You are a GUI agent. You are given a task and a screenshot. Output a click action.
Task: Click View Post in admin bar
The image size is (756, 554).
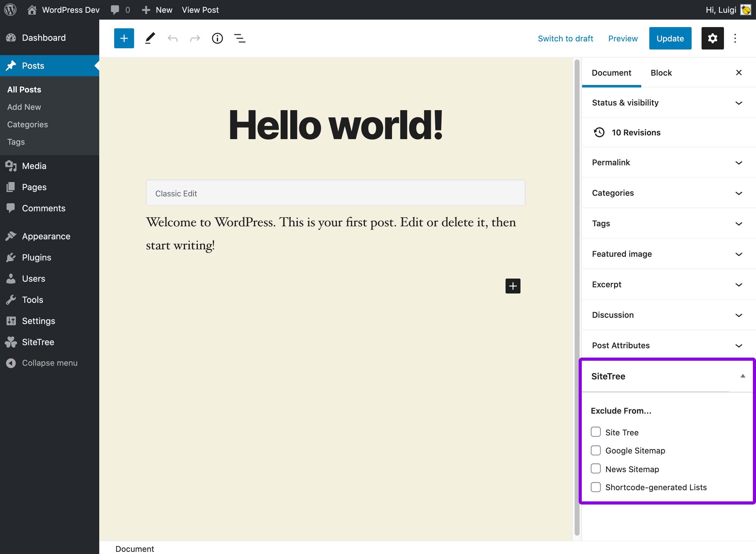(200, 10)
